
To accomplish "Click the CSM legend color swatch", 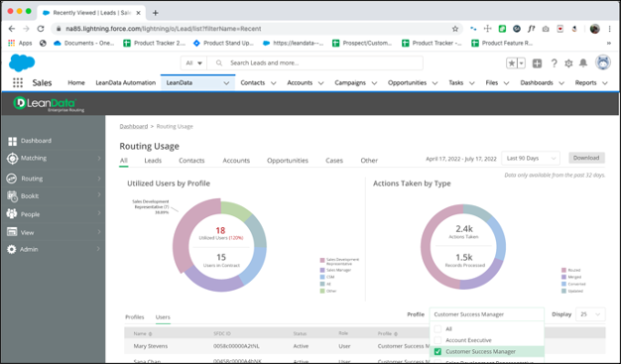I will pyautogui.click(x=322, y=277).
